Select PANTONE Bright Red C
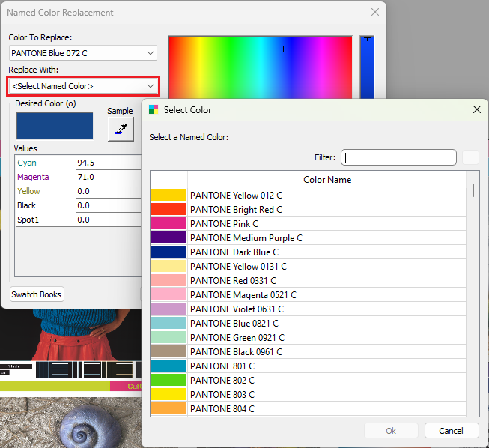Screen dimensions: 489x448 [x=308, y=209]
